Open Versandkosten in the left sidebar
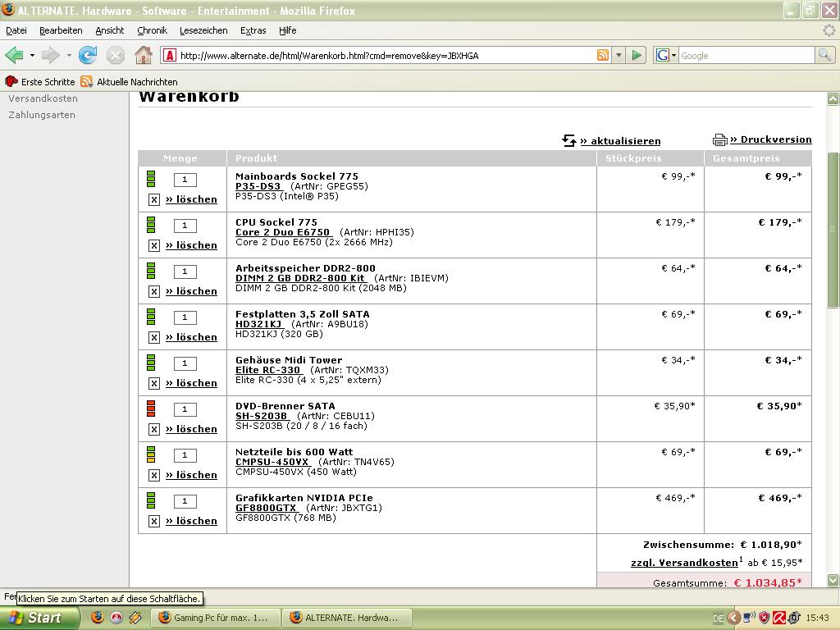The width and height of the screenshot is (840, 630). [x=43, y=98]
